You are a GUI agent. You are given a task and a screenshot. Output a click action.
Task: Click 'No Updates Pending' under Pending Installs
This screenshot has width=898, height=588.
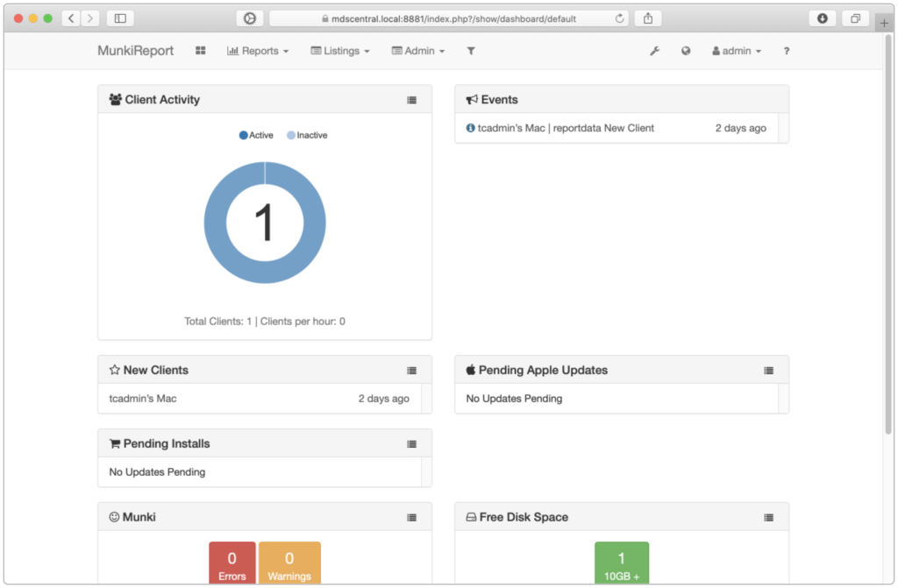[x=157, y=472]
